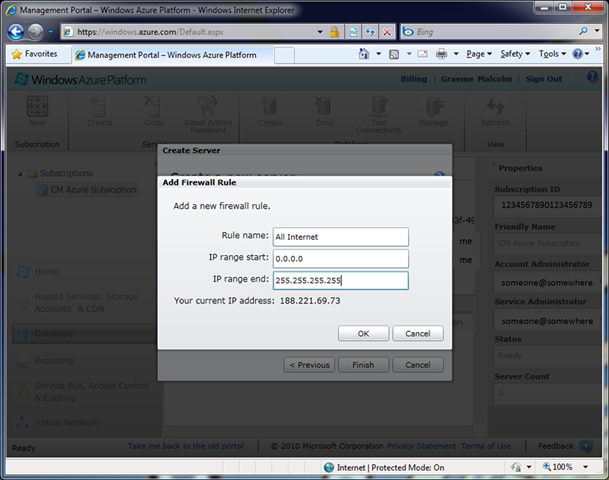Viewport: 609px width, 480px height.
Task: Click the Privacy Statement link
Action: [x=421, y=446]
